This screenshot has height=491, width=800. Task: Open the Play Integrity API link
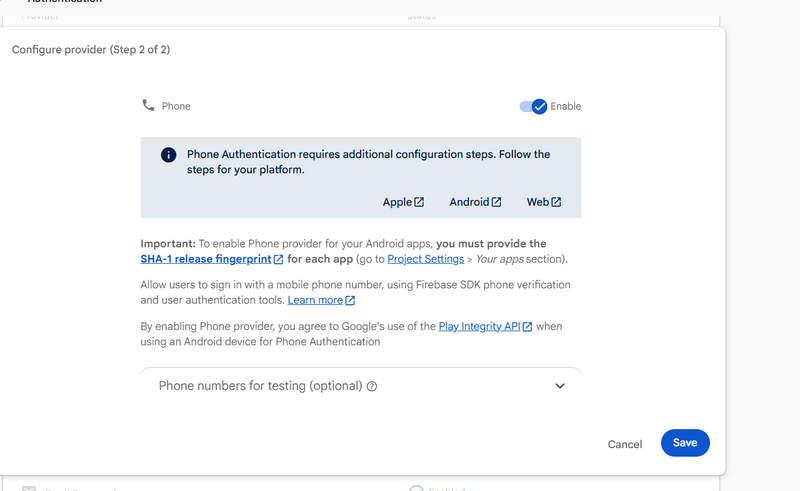(x=479, y=326)
